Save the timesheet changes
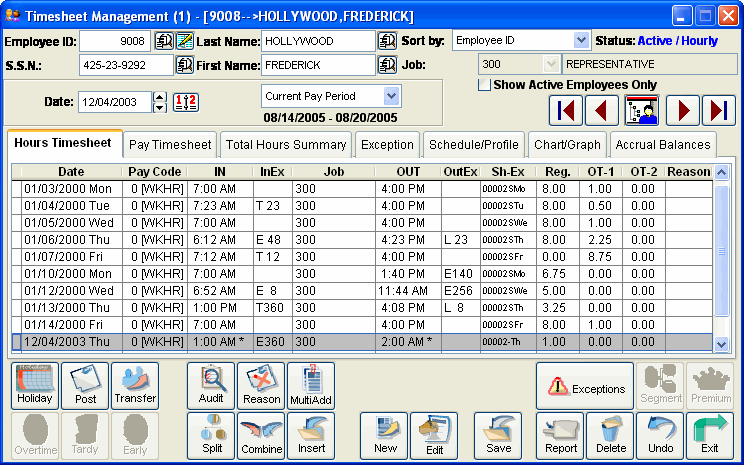This screenshot has width=744, height=465. 498,436
